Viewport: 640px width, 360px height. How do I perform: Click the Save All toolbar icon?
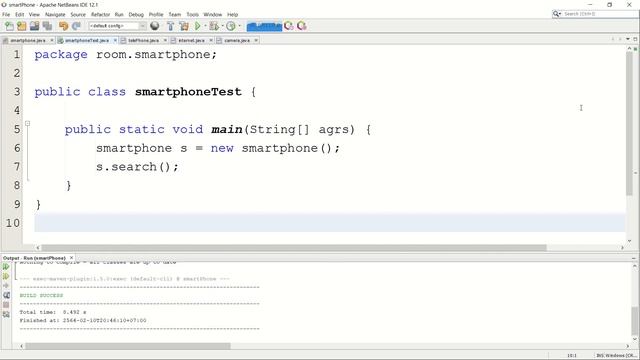[47, 26]
